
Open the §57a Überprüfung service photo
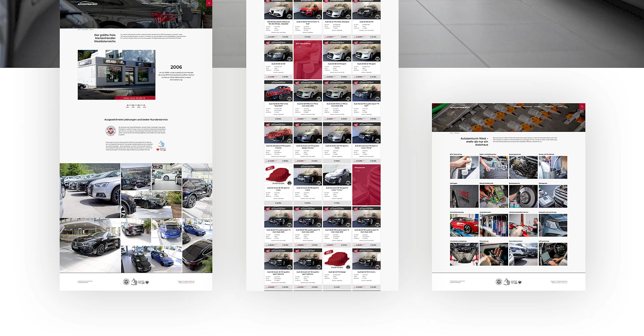(464, 167)
